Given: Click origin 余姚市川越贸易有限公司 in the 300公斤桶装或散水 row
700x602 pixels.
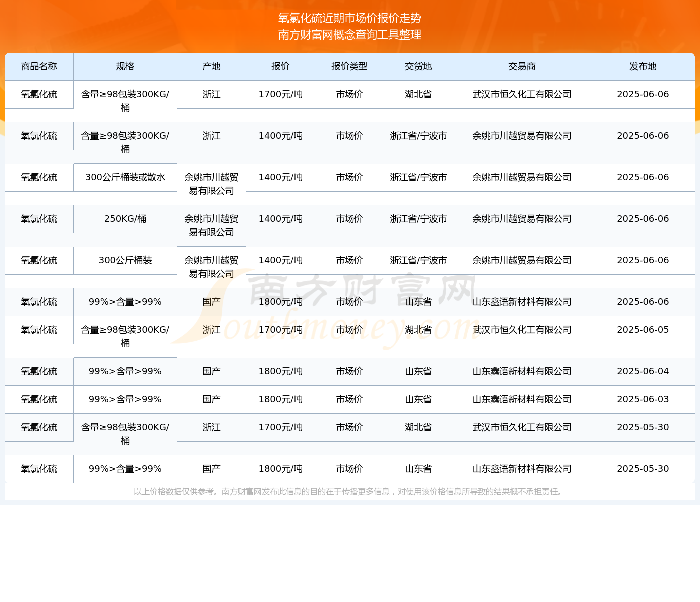Looking at the screenshot, I should point(212,184).
